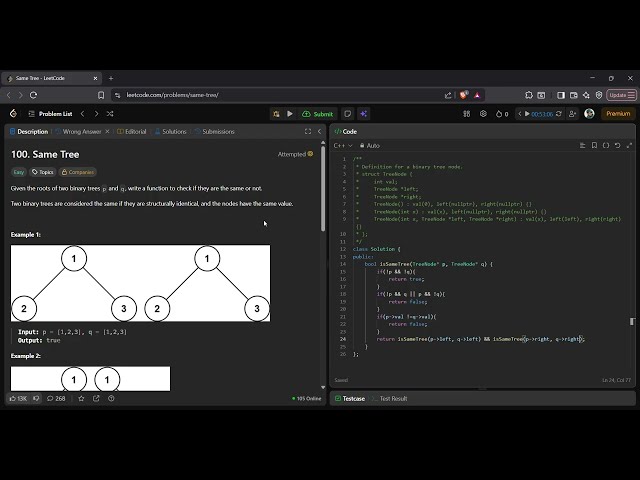
Task: Switch to the Testcase tab
Action: [350, 398]
